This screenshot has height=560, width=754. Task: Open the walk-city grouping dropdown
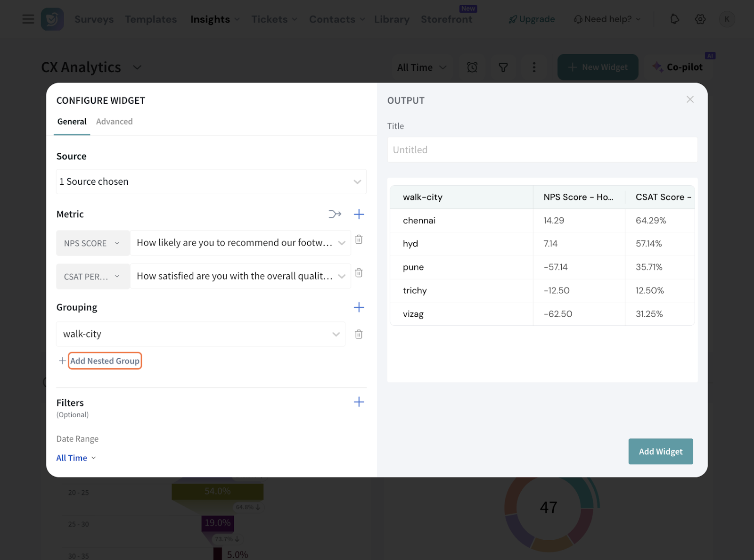click(x=201, y=334)
